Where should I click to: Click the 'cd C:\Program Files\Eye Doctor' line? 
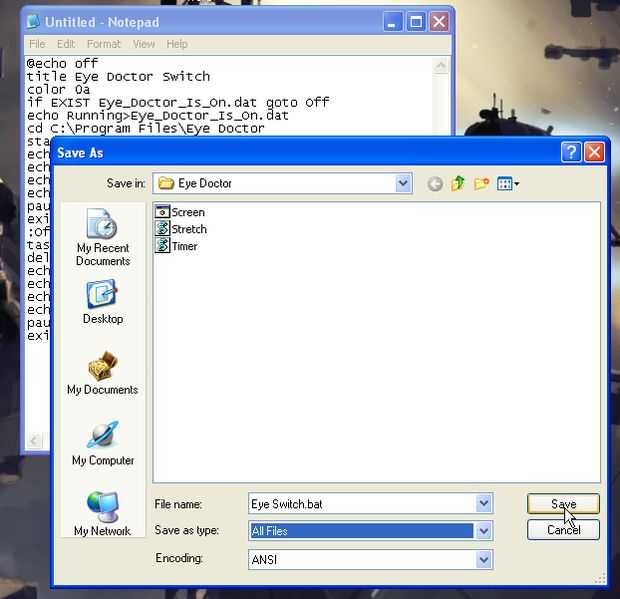(x=146, y=128)
